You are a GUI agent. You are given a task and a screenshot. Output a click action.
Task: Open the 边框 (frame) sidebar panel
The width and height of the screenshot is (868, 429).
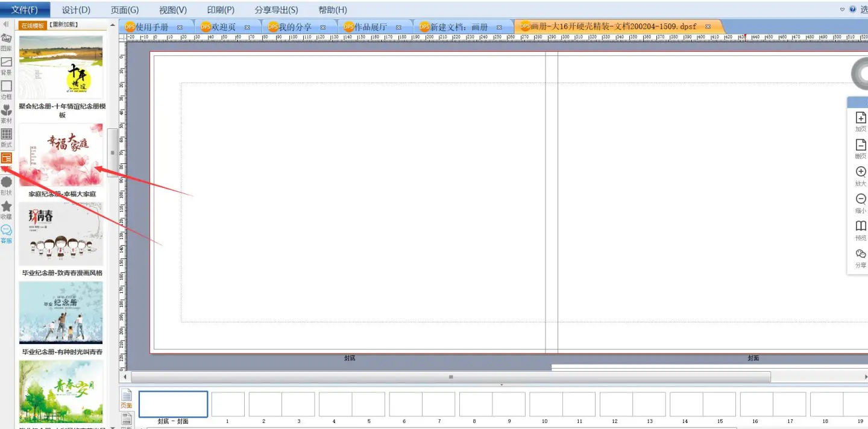tap(6, 90)
